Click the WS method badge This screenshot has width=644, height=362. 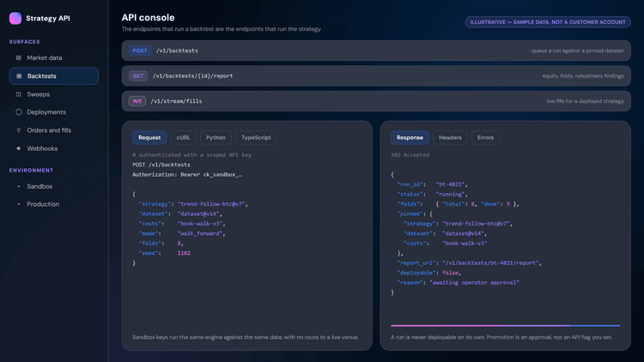pos(137,101)
